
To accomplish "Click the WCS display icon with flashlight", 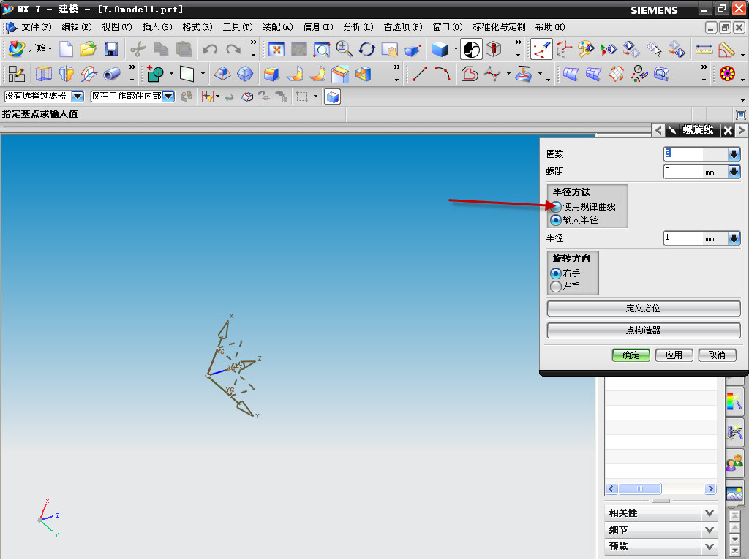I will [x=541, y=49].
